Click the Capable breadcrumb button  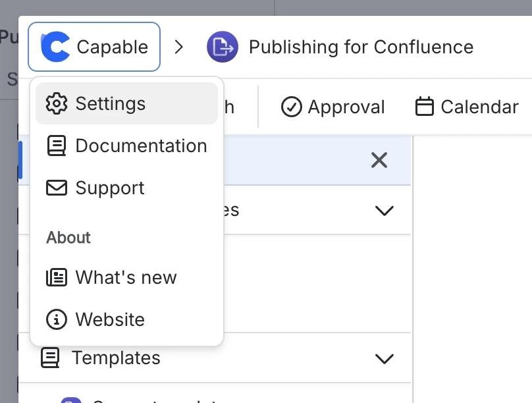tap(93, 46)
